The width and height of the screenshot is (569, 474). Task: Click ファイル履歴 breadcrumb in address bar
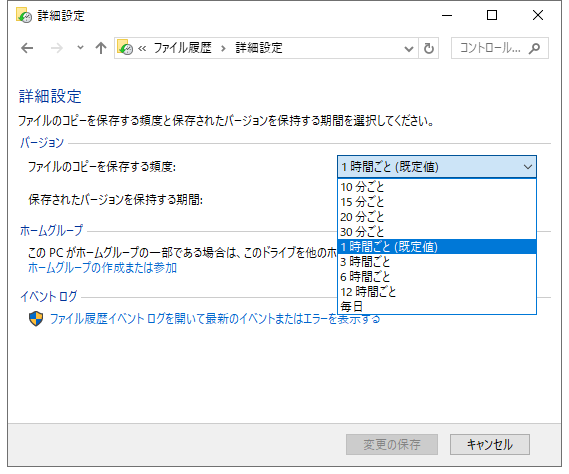(182, 48)
